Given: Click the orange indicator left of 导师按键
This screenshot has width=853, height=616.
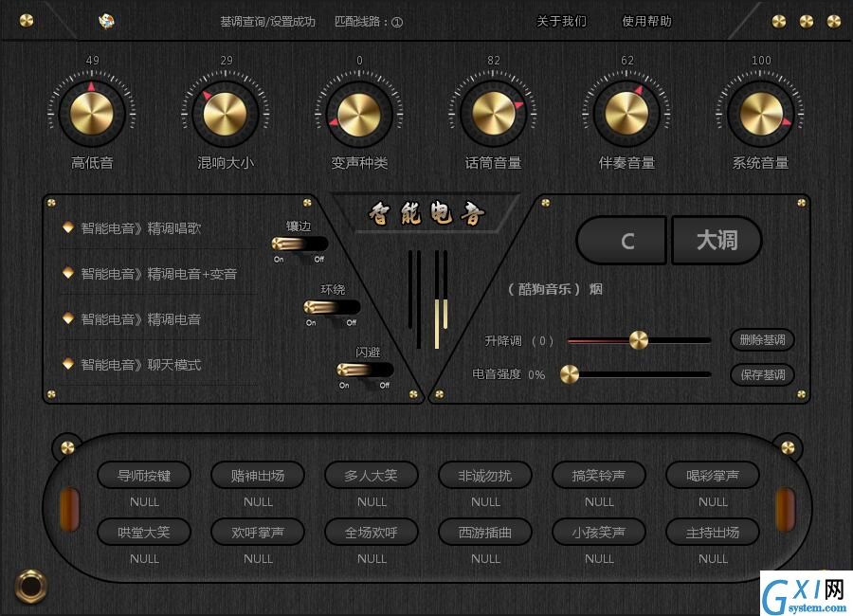Looking at the screenshot, I should (x=69, y=509).
